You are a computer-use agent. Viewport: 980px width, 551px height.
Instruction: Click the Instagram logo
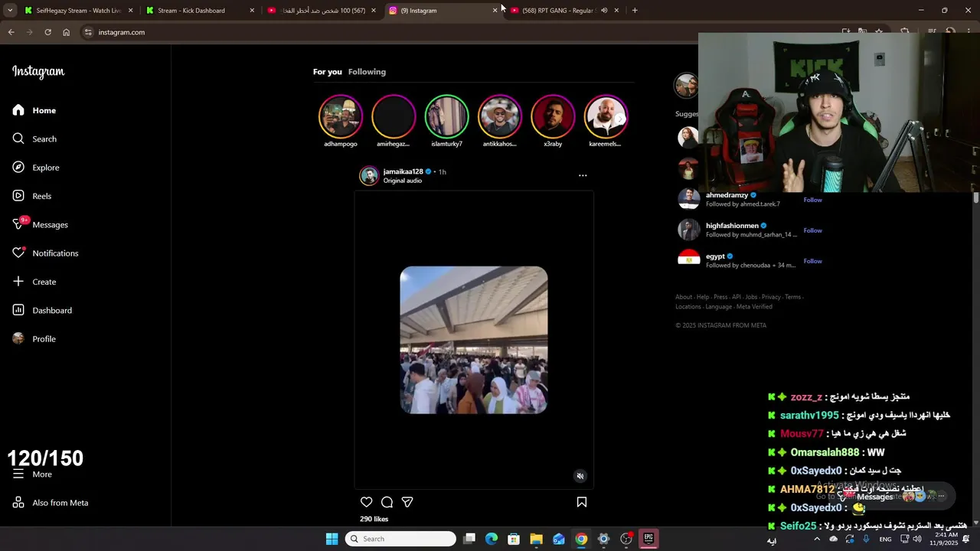point(38,72)
